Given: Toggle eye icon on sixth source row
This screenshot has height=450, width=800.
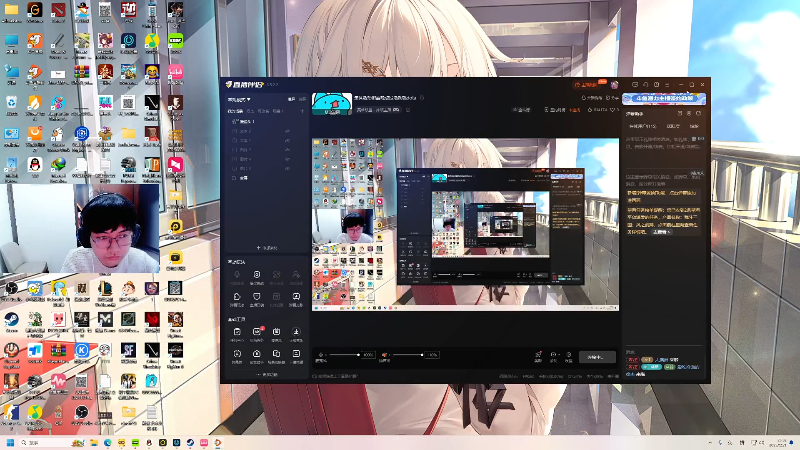Looking at the screenshot, I should (287, 168).
